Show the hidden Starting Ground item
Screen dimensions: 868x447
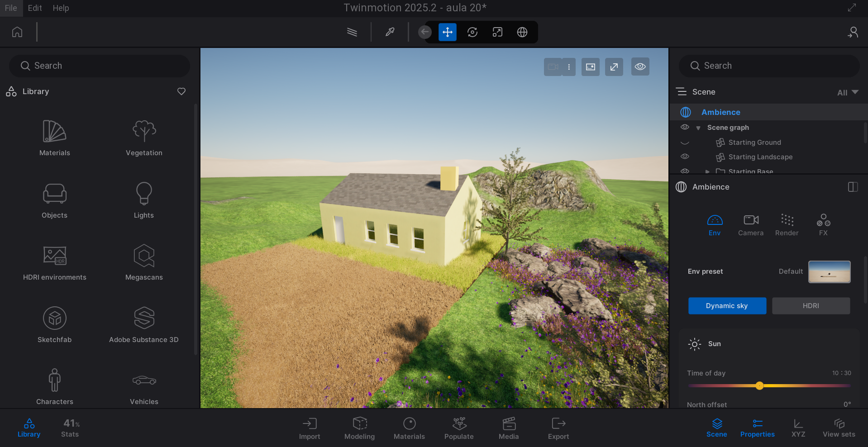click(x=685, y=143)
